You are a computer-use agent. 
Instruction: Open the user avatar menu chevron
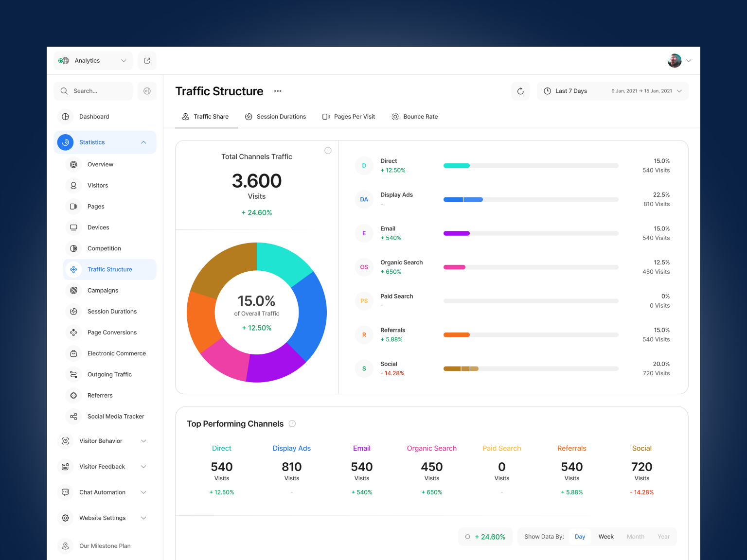point(689,61)
